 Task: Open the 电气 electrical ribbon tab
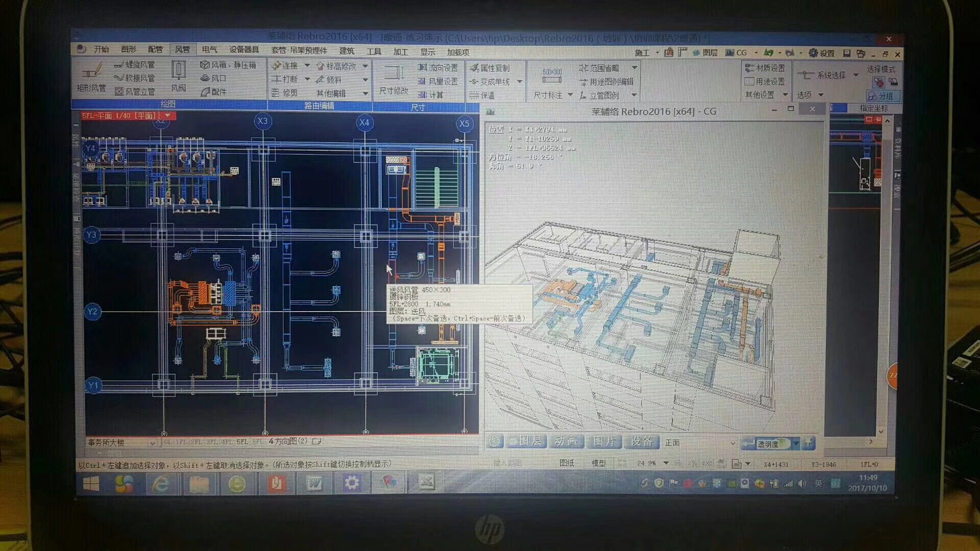(x=209, y=49)
